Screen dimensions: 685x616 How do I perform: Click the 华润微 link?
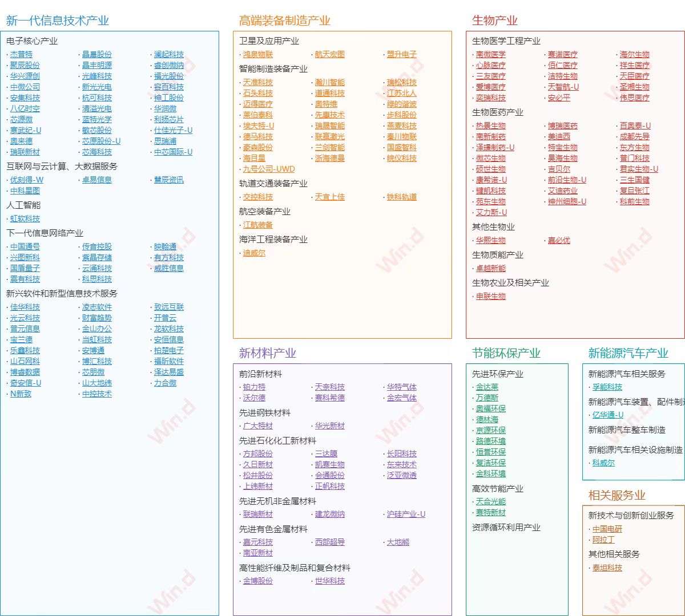[x=165, y=109]
